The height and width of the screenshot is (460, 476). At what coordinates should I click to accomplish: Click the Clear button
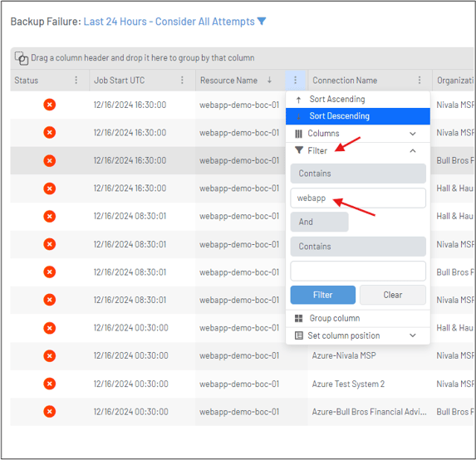pyautogui.click(x=393, y=295)
